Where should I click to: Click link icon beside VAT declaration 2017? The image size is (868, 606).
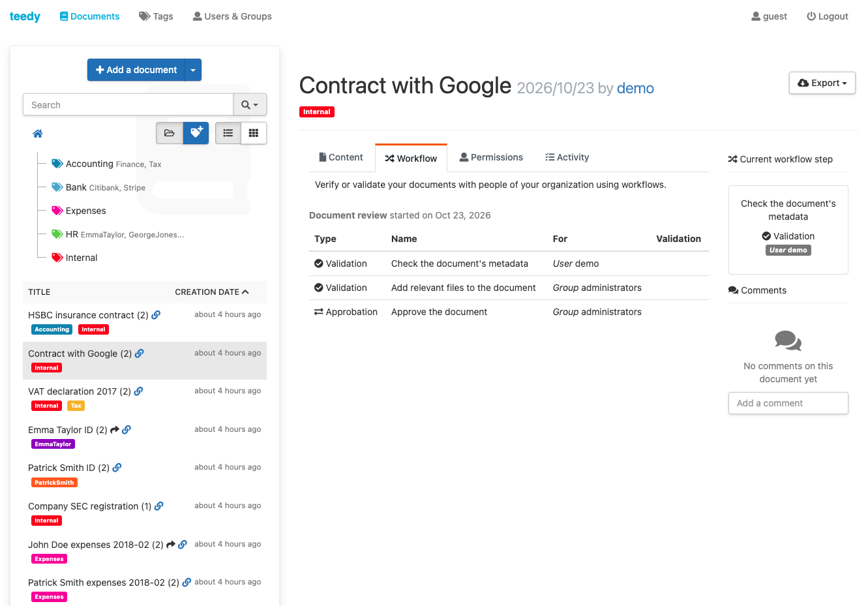[138, 391]
